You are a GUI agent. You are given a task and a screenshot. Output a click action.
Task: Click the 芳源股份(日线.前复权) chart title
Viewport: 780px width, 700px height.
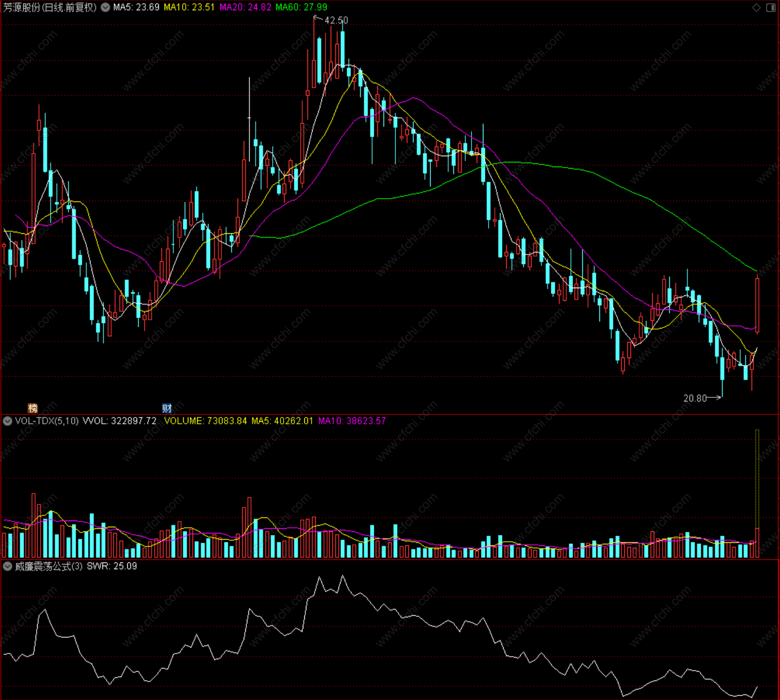pyautogui.click(x=50, y=7)
